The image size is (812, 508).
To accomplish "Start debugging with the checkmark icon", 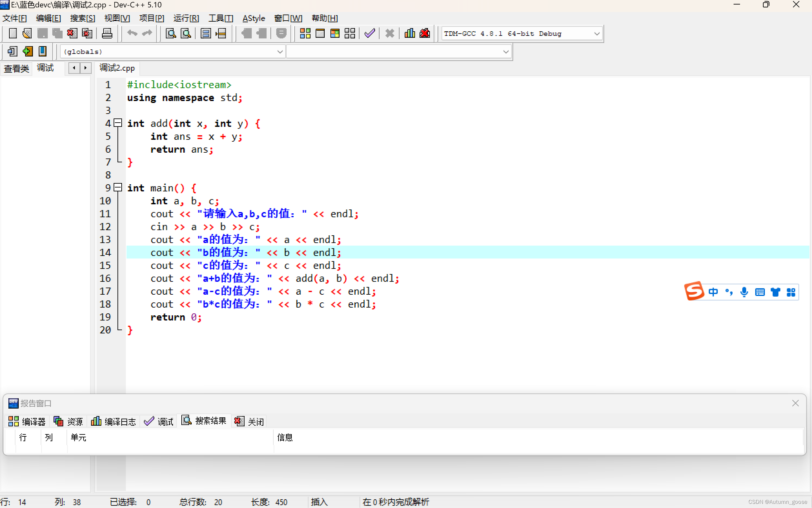I will [370, 33].
